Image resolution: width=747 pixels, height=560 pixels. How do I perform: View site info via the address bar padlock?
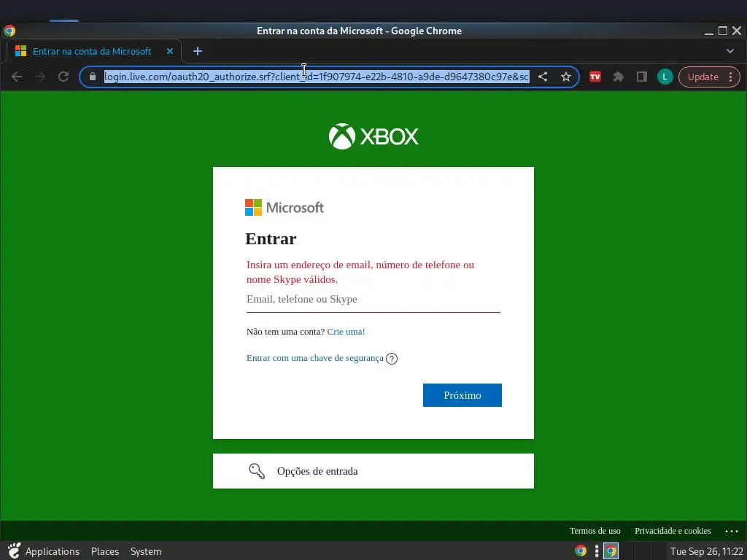pos(93,77)
